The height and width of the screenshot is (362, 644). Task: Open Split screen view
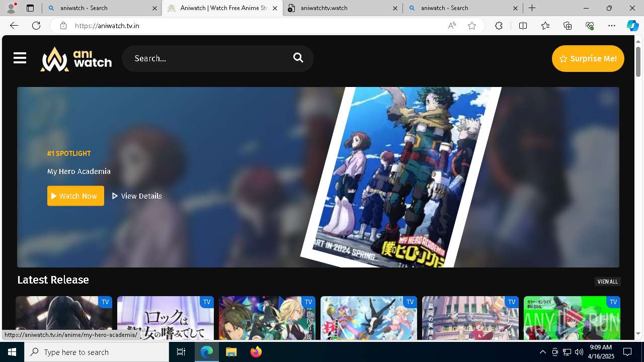pos(523,26)
